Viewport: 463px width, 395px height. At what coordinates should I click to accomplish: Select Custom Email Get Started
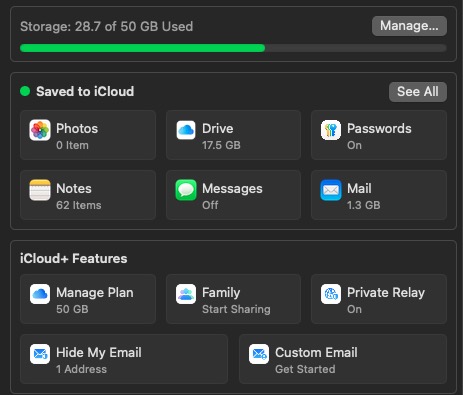pos(343,359)
